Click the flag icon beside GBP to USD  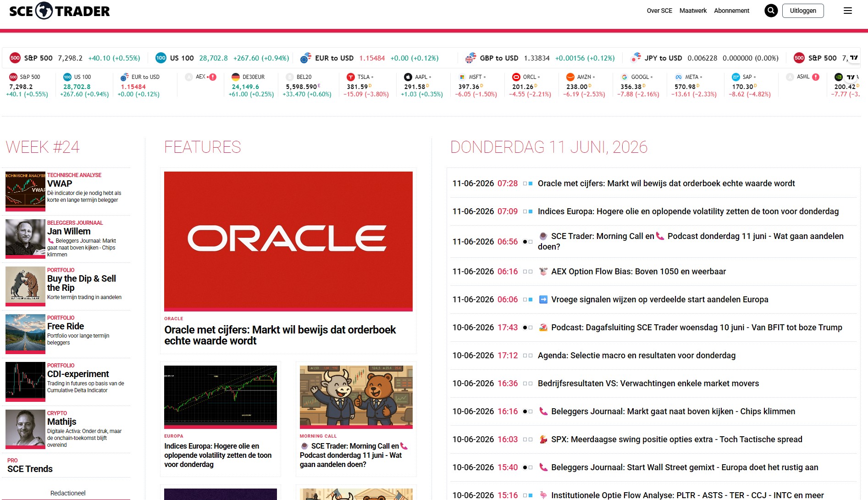tap(471, 58)
